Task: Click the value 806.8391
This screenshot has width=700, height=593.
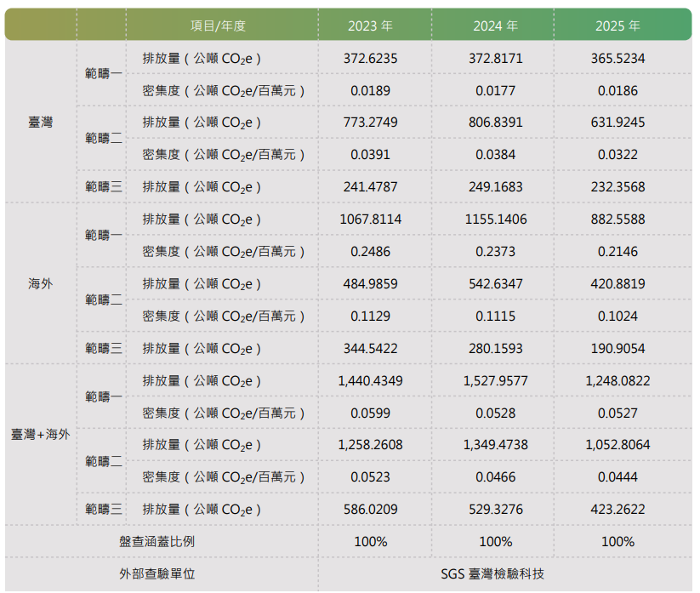Action: point(496,123)
